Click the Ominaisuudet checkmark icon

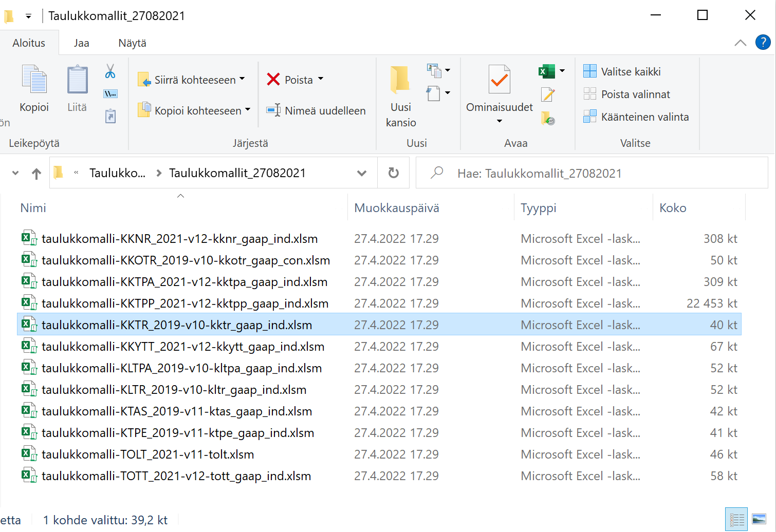click(x=499, y=80)
